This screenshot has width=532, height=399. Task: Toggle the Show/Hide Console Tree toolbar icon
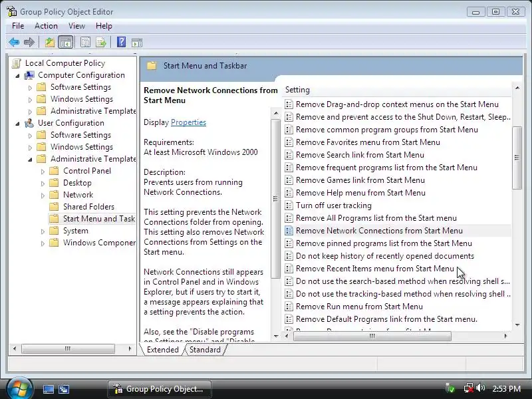click(65, 43)
